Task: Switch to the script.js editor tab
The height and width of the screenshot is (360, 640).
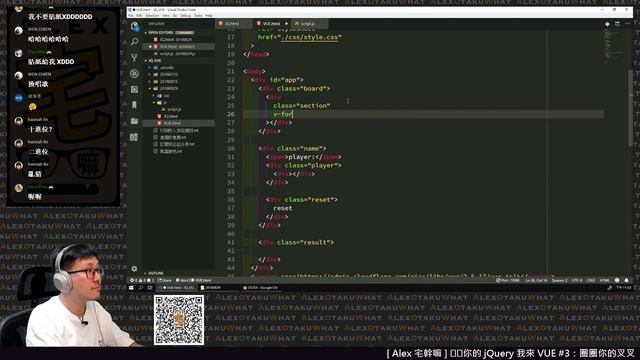Action: point(309,24)
